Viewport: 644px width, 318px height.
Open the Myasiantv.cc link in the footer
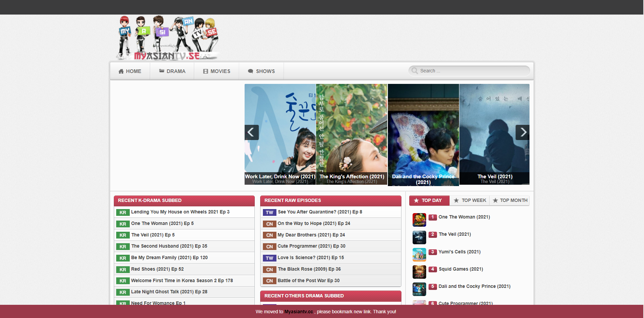tap(298, 312)
